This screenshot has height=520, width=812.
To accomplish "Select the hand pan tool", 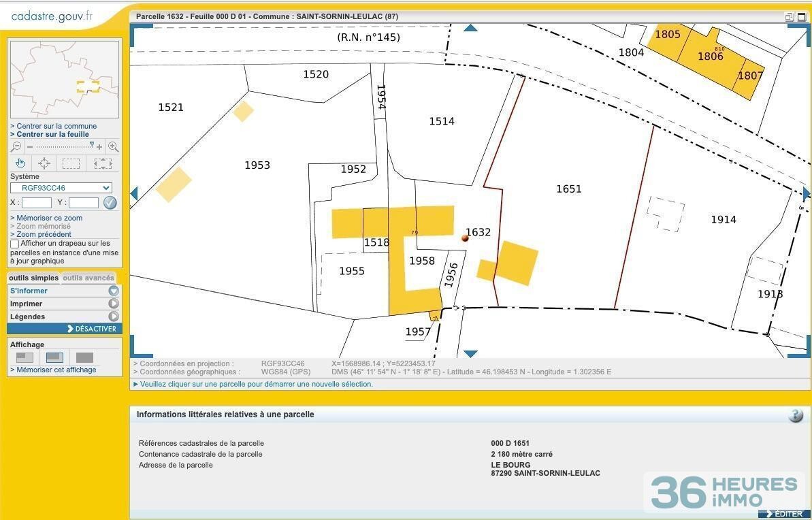I will pos(20,163).
